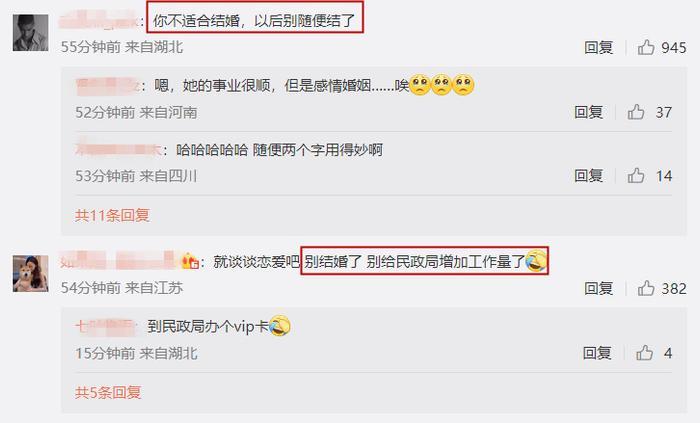Reply (回复) to the Hubei top comment

click(599, 47)
